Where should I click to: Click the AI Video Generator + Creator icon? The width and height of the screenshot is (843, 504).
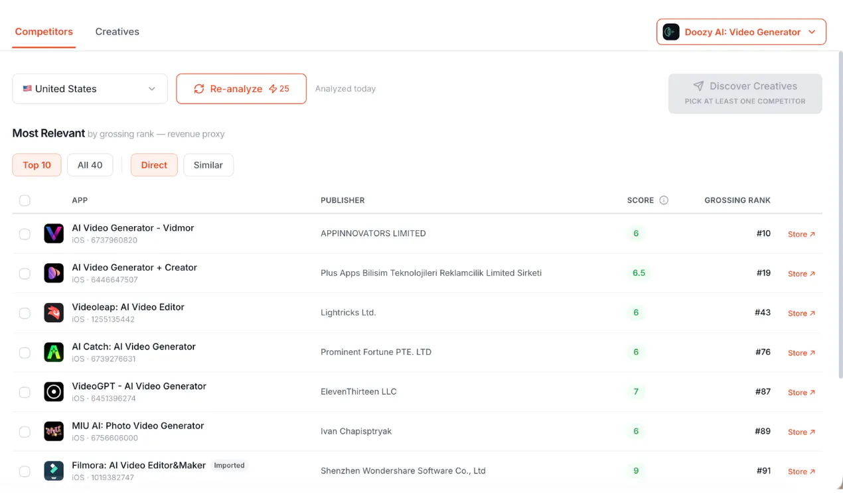click(x=54, y=273)
